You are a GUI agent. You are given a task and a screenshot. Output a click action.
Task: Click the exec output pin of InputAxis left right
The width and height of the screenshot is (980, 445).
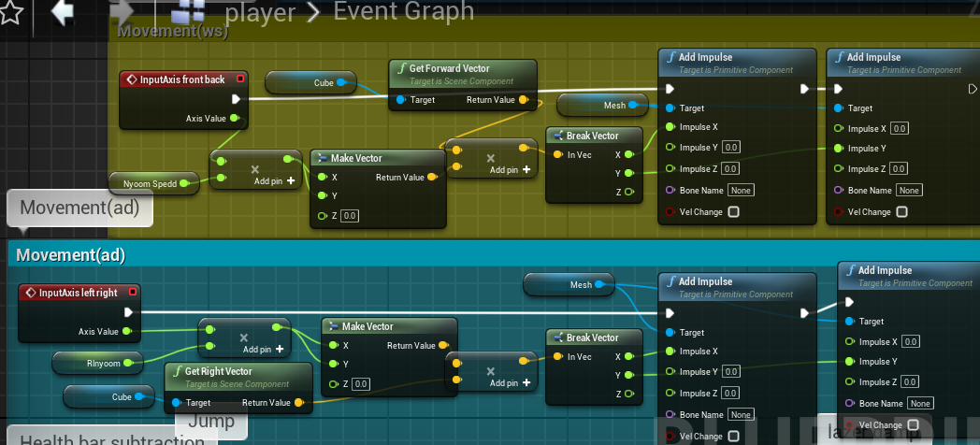click(x=128, y=312)
